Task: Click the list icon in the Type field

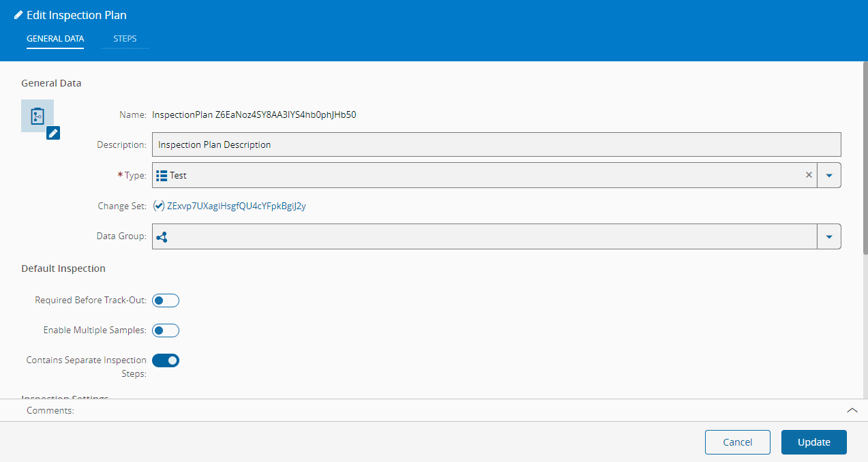Action: point(162,175)
